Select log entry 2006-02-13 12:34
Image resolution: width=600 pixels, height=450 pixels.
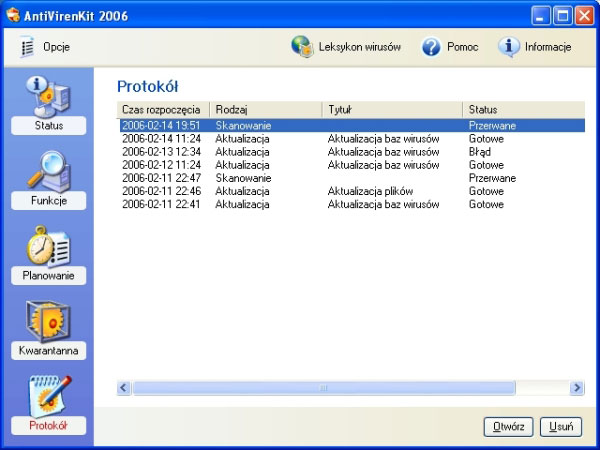[x=352, y=152]
